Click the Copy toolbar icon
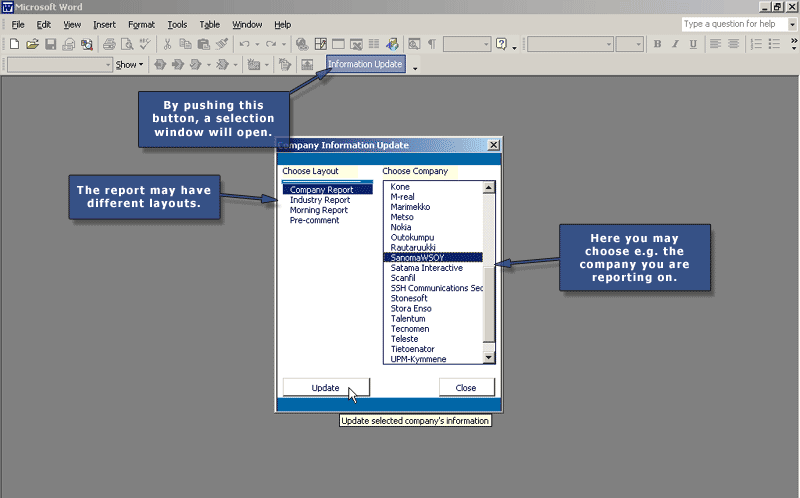Screen dimensions: 800x498 [185, 44]
